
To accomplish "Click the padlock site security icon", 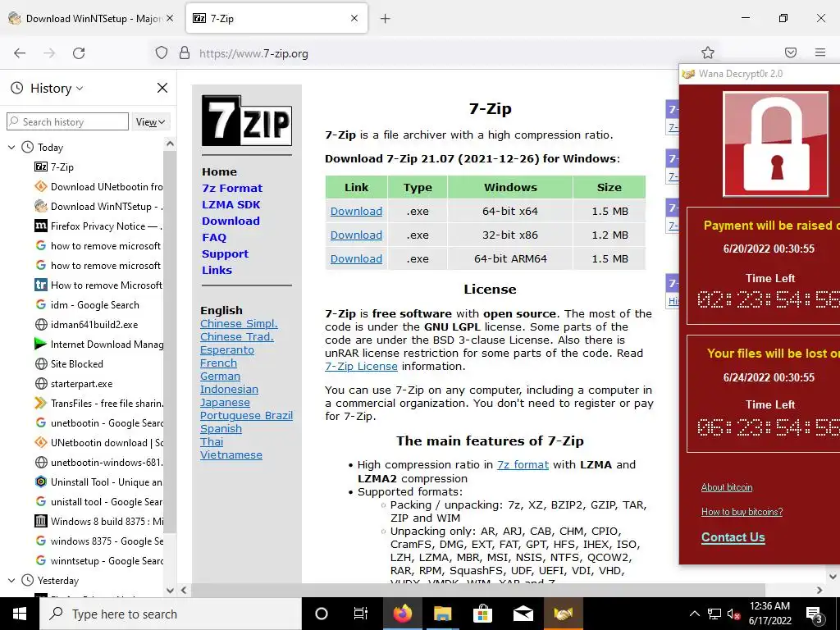I will [185, 52].
